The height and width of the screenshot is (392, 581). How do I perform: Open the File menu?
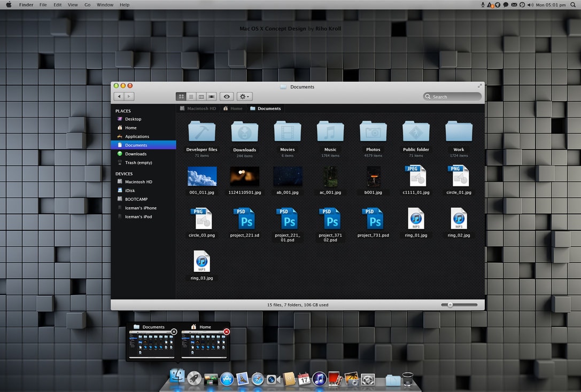point(43,5)
